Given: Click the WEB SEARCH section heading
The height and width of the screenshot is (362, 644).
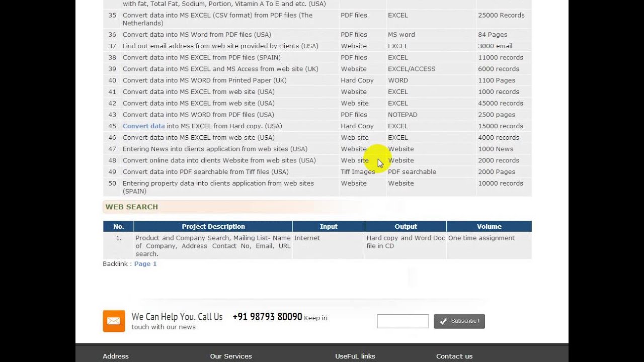Looking at the screenshot, I should (132, 207).
